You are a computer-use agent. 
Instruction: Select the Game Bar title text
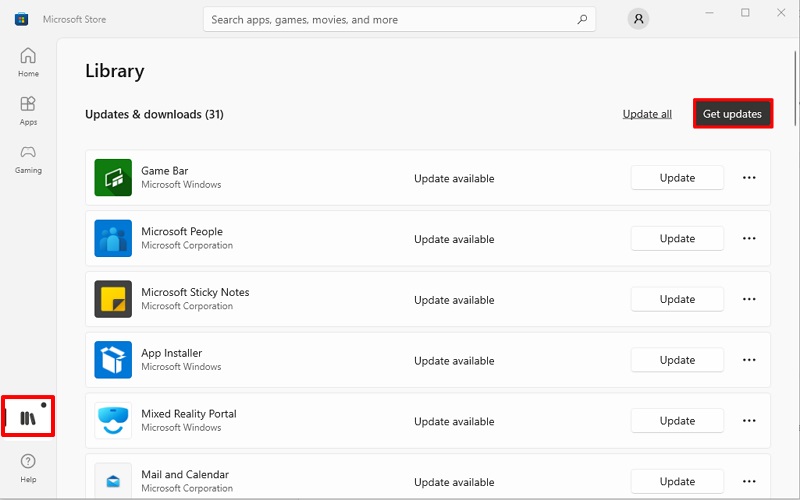(165, 171)
